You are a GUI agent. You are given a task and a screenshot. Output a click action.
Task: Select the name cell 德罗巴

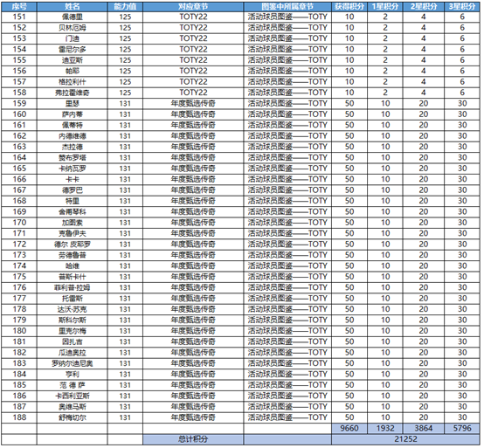pos(73,190)
